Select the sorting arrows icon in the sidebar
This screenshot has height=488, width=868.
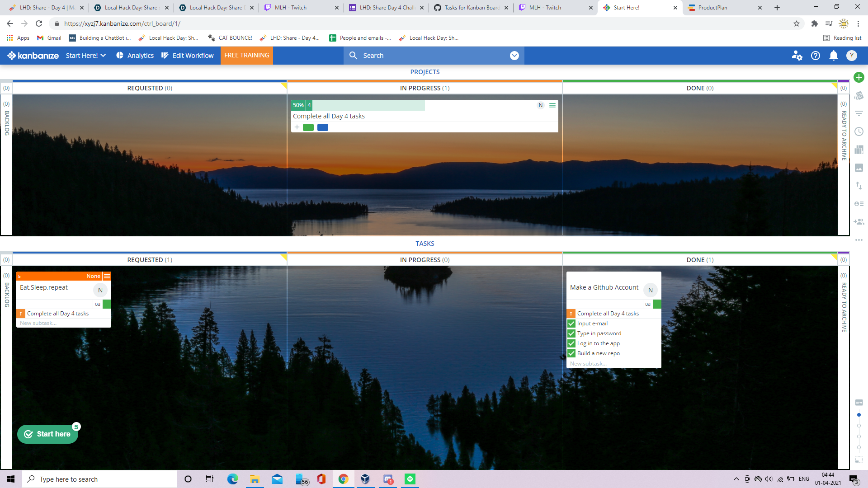coord(859,186)
